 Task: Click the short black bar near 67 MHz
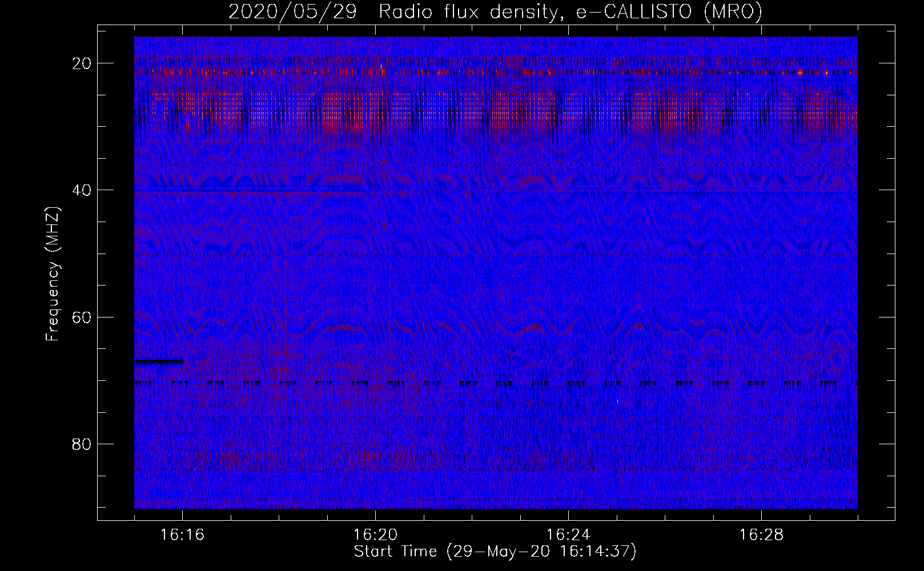[159, 361]
